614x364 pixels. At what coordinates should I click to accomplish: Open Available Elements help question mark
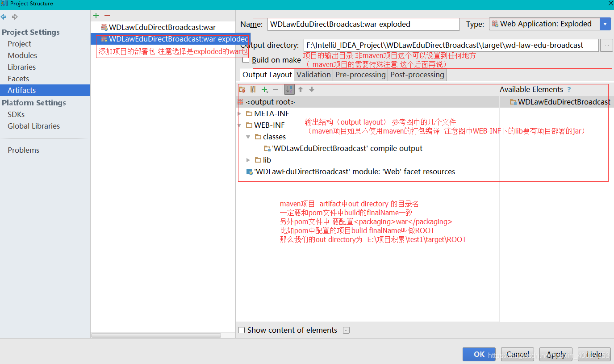(x=569, y=89)
